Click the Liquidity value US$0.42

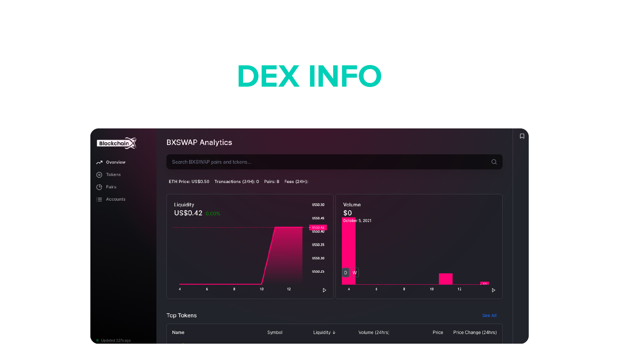tap(188, 213)
